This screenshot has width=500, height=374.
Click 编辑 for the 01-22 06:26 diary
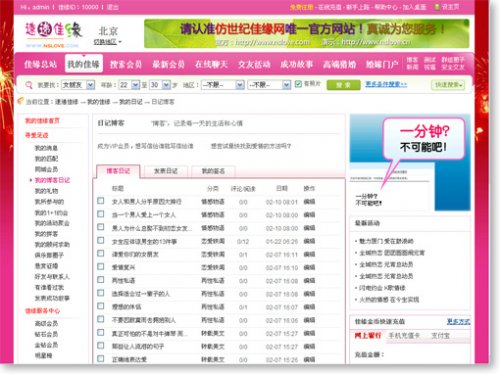click(309, 241)
